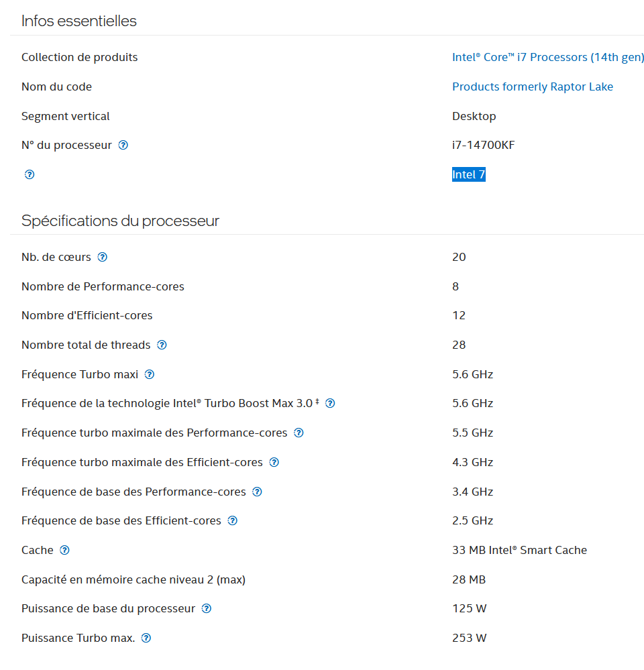Image resolution: width=644 pixels, height=670 pixels.
Task: Click the i7-14700KF processor number value
Action: (x=483, y=146)
